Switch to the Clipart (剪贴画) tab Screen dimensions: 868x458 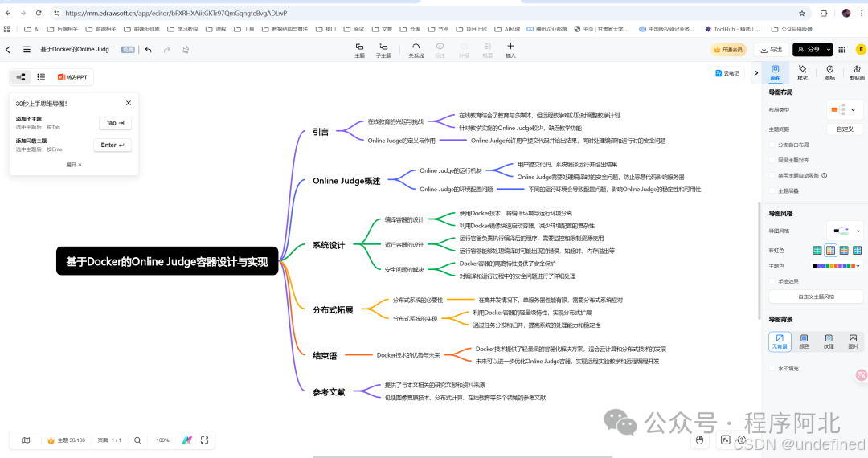point(857,72)
